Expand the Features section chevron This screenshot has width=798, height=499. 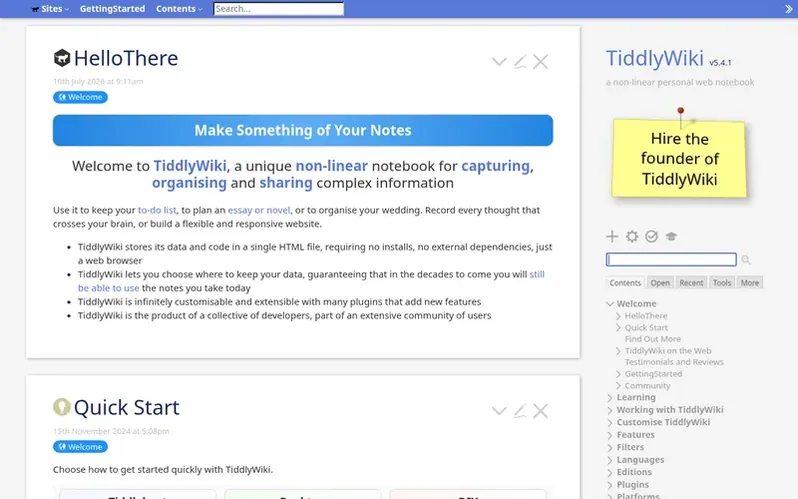click(x=610, y=435)
